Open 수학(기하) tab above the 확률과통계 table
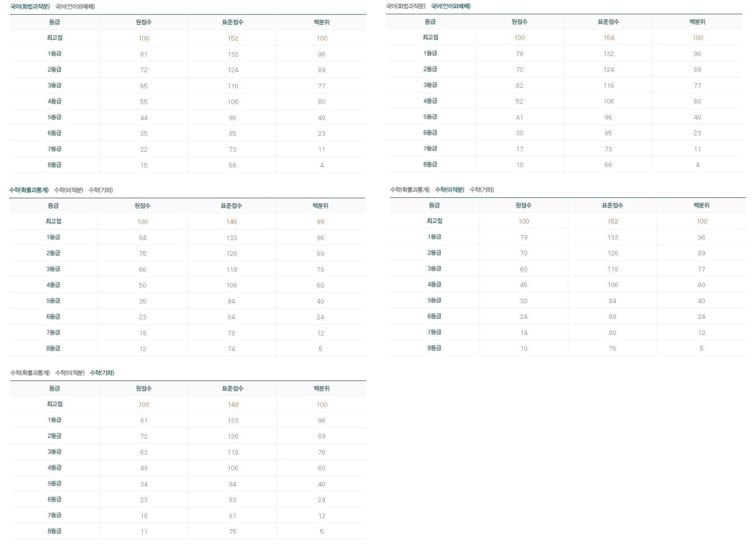 (x=101, y=190)
